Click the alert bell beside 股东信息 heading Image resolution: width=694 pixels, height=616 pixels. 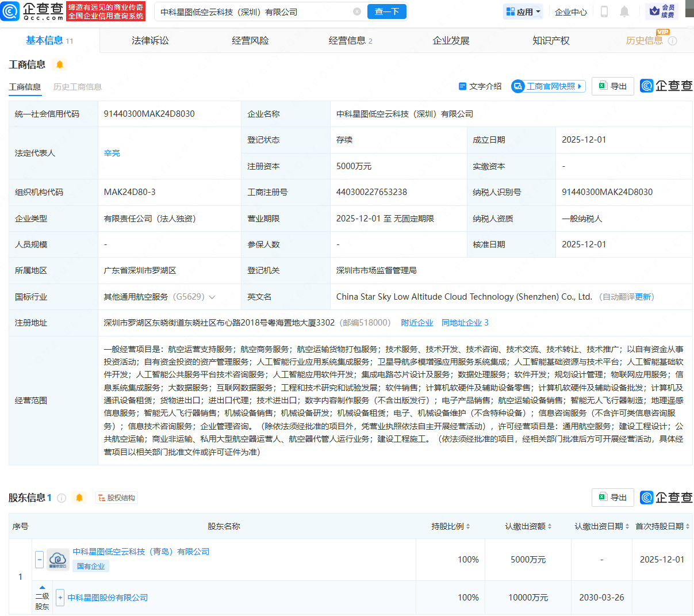tap(79, 498)
